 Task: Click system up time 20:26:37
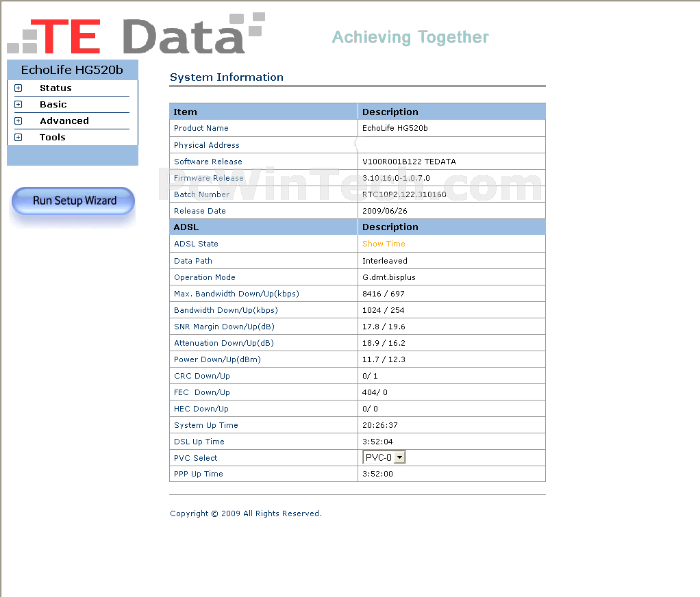tap(380, 426)
